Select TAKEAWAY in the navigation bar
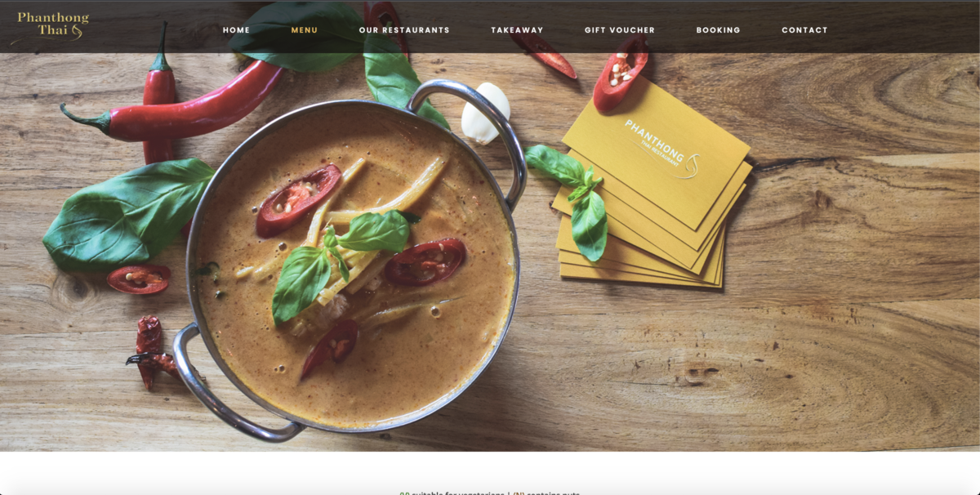The height and width of the screenshot is (495, 980). point(517,30)
